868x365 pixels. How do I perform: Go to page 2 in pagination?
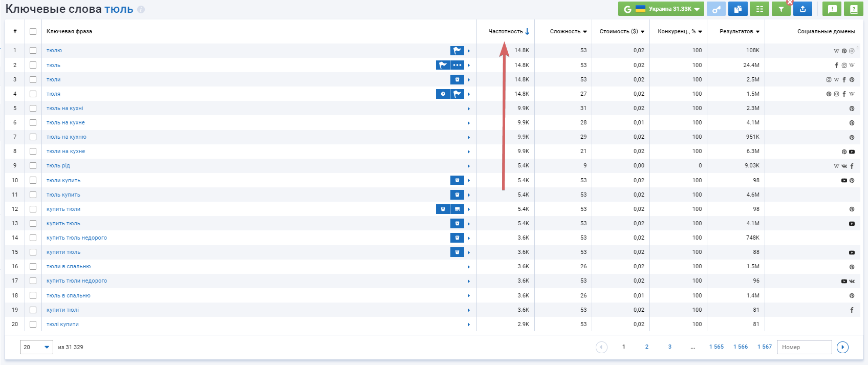647,347
